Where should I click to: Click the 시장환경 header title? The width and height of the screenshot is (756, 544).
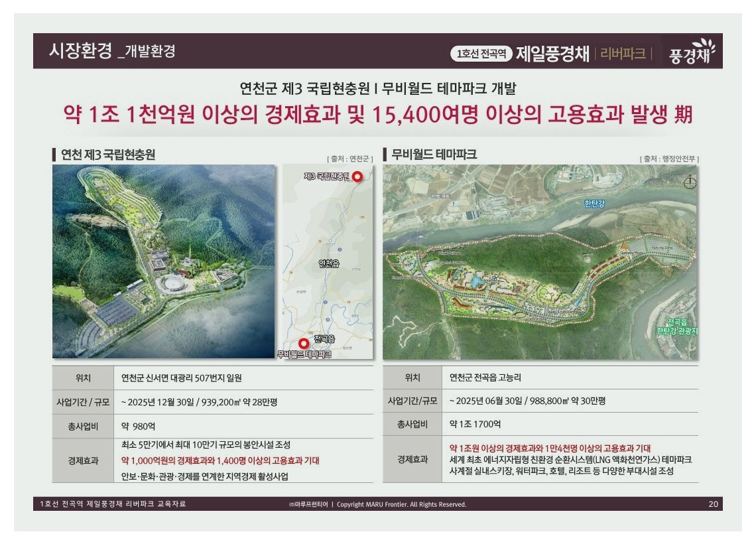[80, 50]
